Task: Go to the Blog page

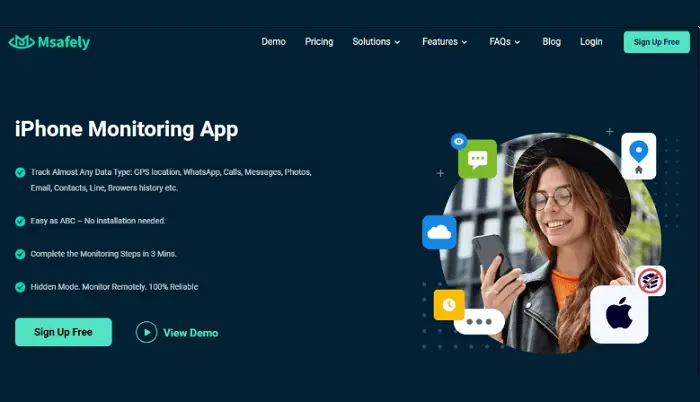Action: (x=551, y=42)
